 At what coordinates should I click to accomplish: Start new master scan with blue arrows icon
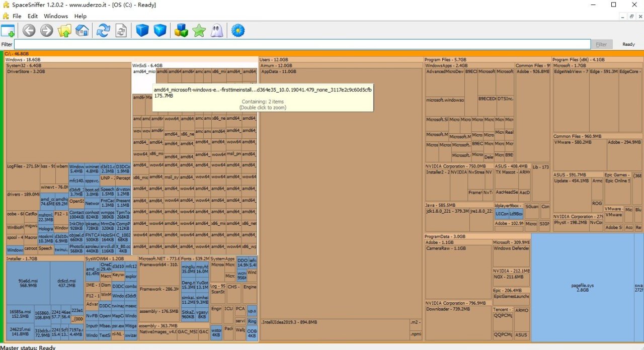click(x=103, y=31)
